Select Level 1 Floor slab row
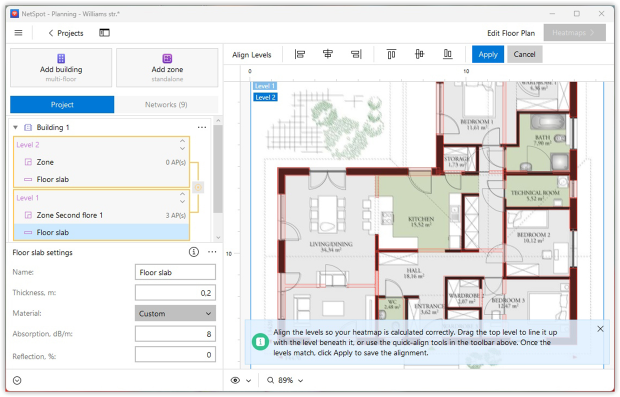Viewport: 620px width, 397px height. point(102,233)
